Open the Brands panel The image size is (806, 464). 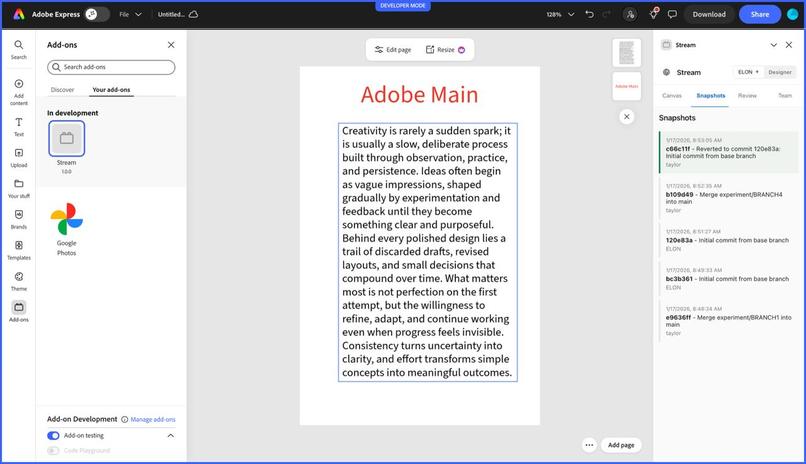[x=19, y=219]
